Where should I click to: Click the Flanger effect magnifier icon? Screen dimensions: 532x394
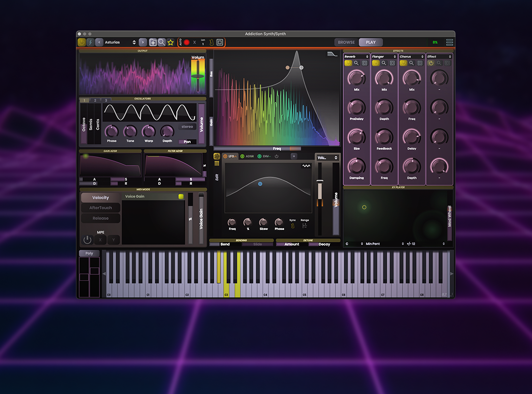point(384,63)
